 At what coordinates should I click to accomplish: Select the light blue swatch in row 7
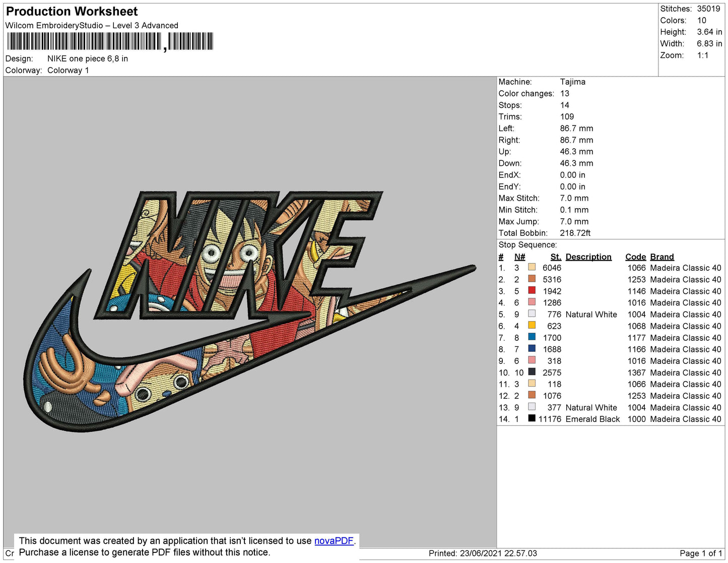point(532,337)
